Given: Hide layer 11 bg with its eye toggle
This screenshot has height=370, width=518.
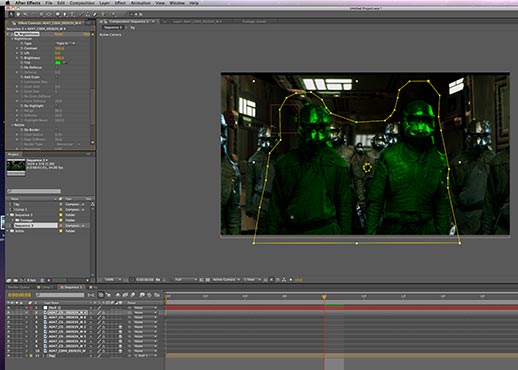Looking at the screenshot, I should pyautogui.click(x=9, y=356).
